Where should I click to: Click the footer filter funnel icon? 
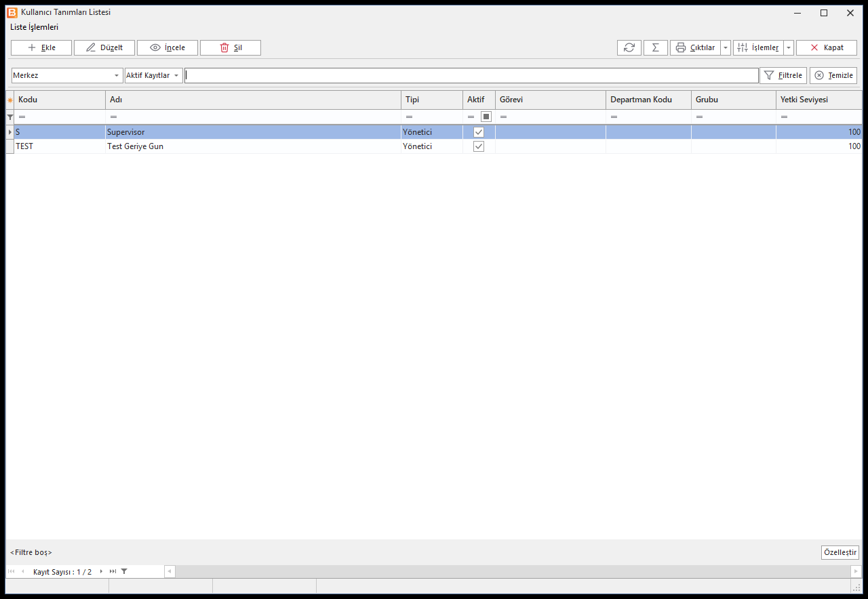(124, 571)
